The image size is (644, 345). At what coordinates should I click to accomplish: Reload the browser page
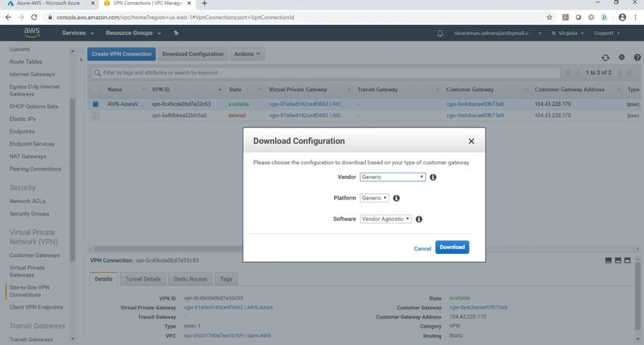click(x=34, y=17)
